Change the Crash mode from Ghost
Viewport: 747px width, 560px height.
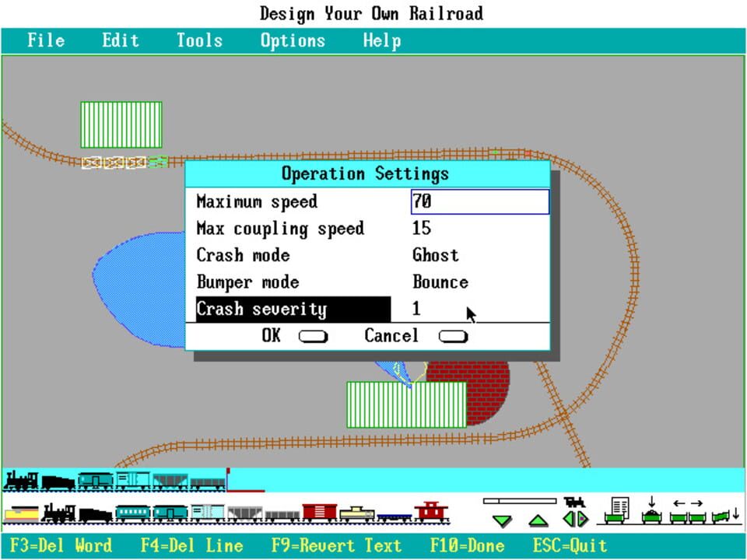pyautogui.click(x=436, y=255)
